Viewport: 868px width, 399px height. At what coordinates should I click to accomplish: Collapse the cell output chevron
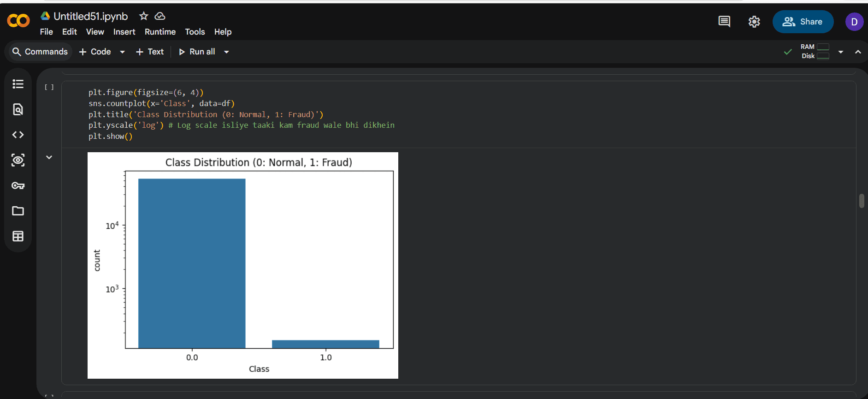click(x=49, y=157)
